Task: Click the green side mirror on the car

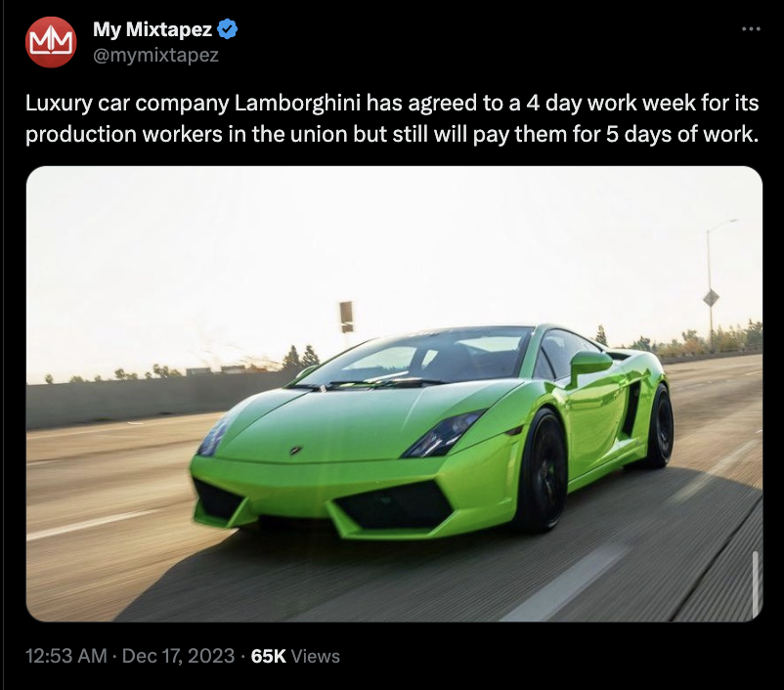Action: coord(589,365)
